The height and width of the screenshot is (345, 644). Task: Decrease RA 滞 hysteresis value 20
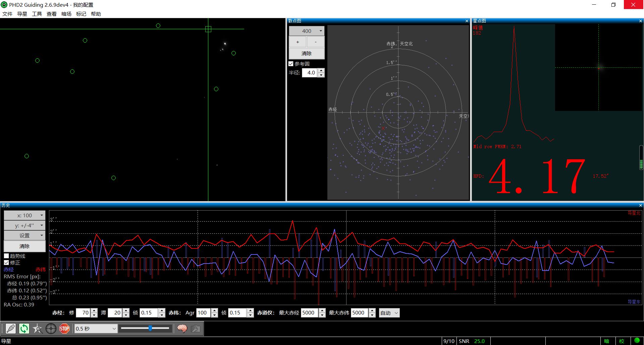126,315
